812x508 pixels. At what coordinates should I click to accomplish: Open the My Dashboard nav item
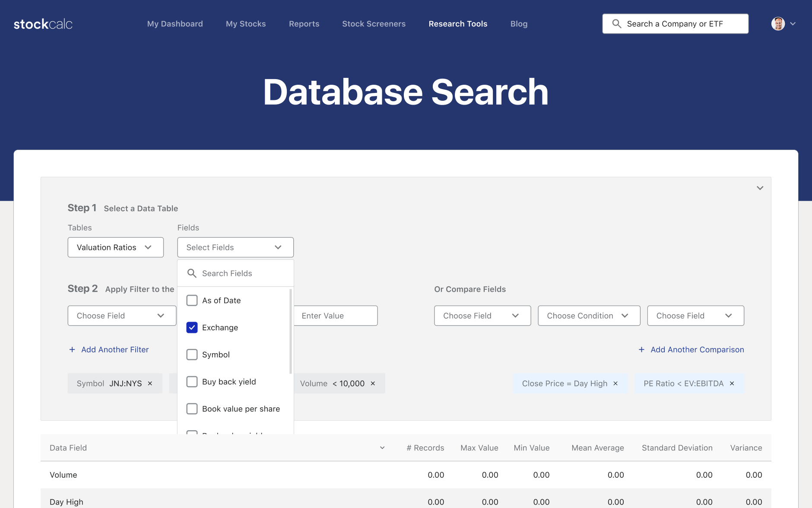pyautogui.click(x=175, y=24)
